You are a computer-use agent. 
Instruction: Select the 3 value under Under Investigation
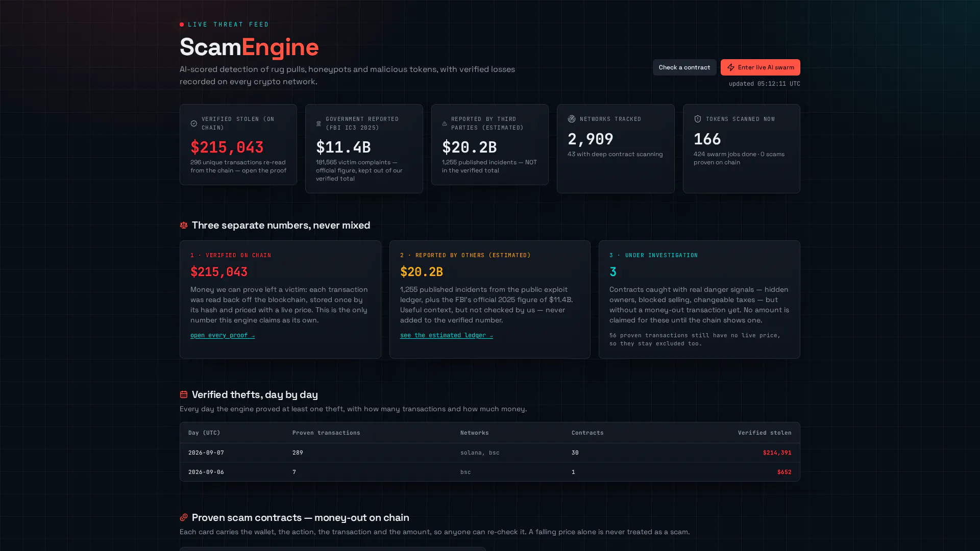pos(613,272)
